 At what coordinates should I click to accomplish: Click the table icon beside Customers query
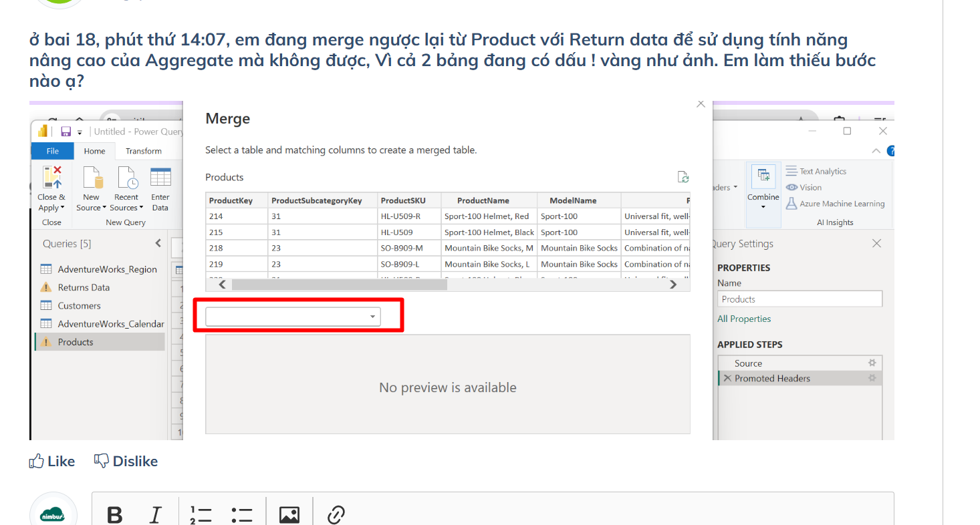pyautogui.click(x=45, y=305)
